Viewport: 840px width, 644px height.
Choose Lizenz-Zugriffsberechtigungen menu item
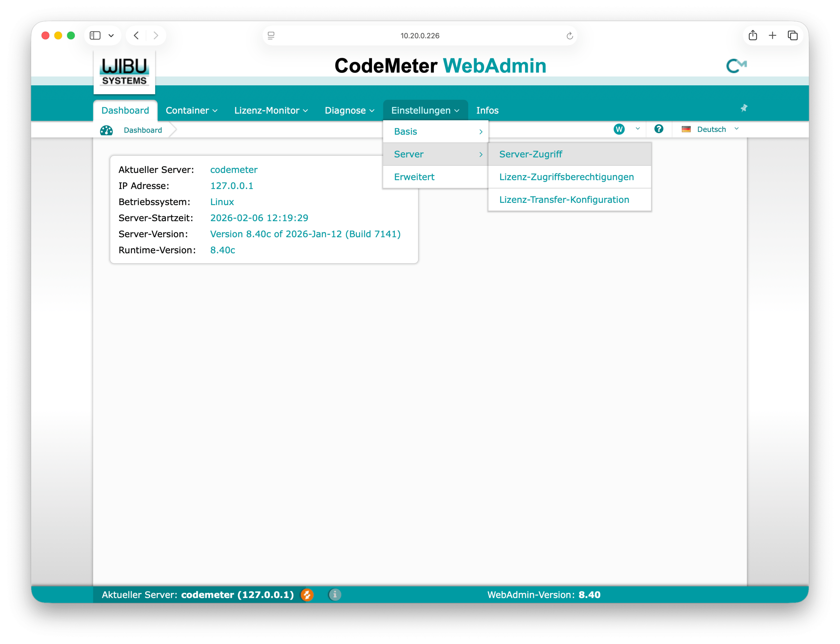coord(566,177)
